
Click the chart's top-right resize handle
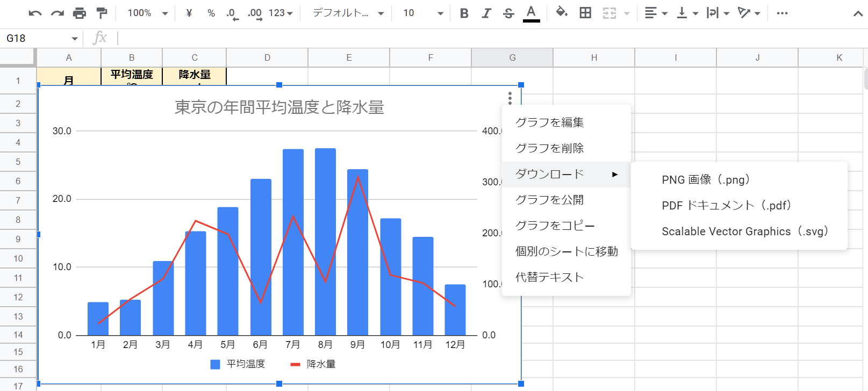click(521, 85)
